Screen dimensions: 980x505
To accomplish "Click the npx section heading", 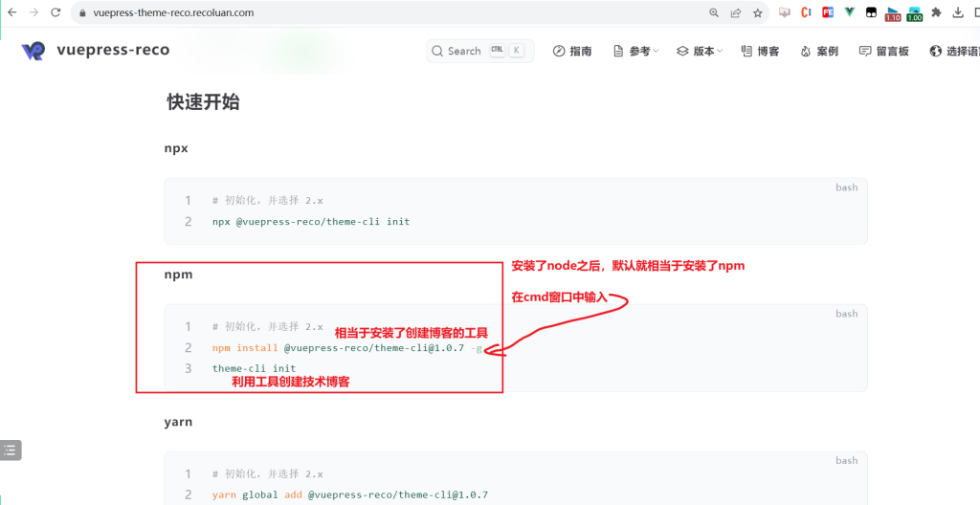I will pos(176,149).
